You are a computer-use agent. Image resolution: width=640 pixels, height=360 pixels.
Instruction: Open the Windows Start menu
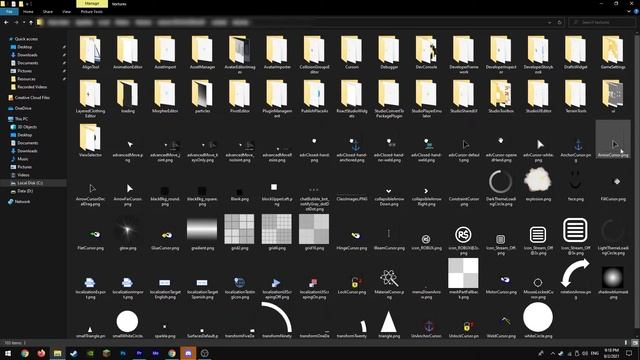click(x=8, y=353)
